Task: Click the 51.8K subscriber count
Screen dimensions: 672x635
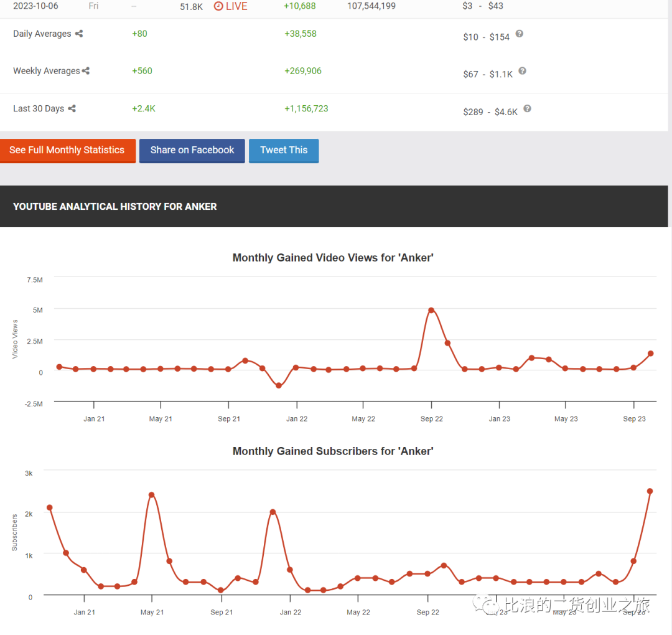Action: point(191,7)
